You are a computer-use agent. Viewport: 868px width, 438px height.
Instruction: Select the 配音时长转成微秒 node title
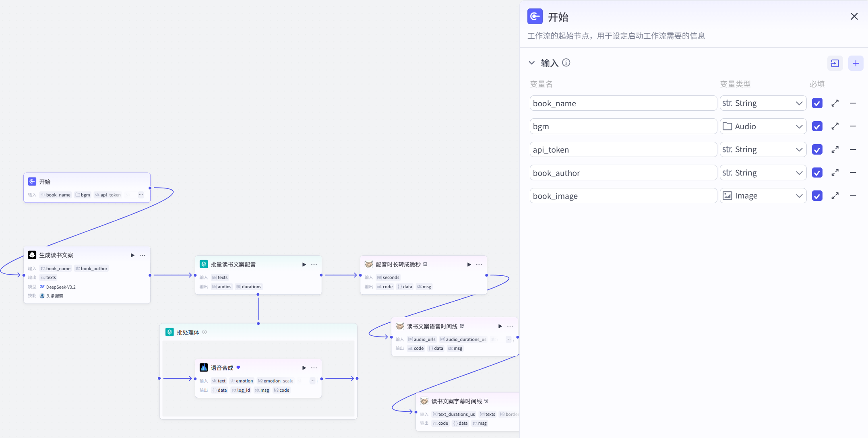pos(398,264)
